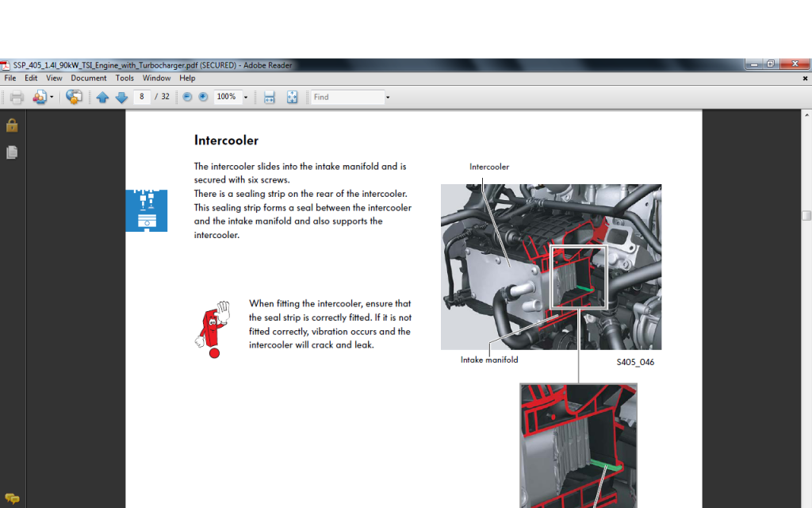Click the collaborate icon beside Print

click(39, 97)
